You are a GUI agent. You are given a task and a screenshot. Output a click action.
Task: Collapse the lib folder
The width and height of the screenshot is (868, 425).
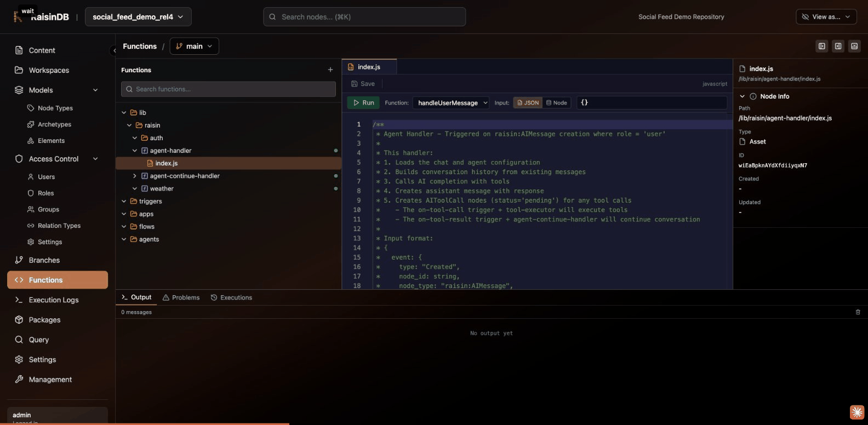124,113
